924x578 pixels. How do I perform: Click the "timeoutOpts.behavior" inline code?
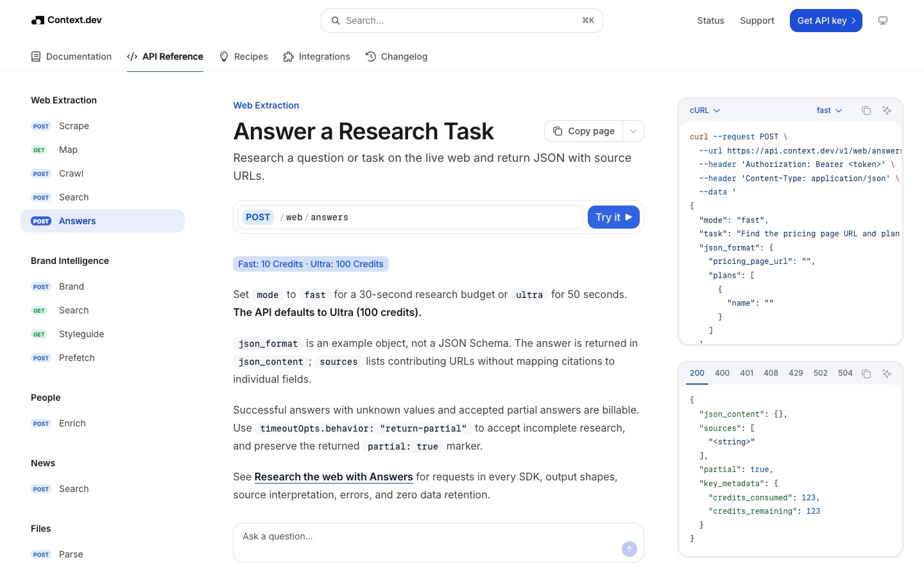[x=363, y=428]
